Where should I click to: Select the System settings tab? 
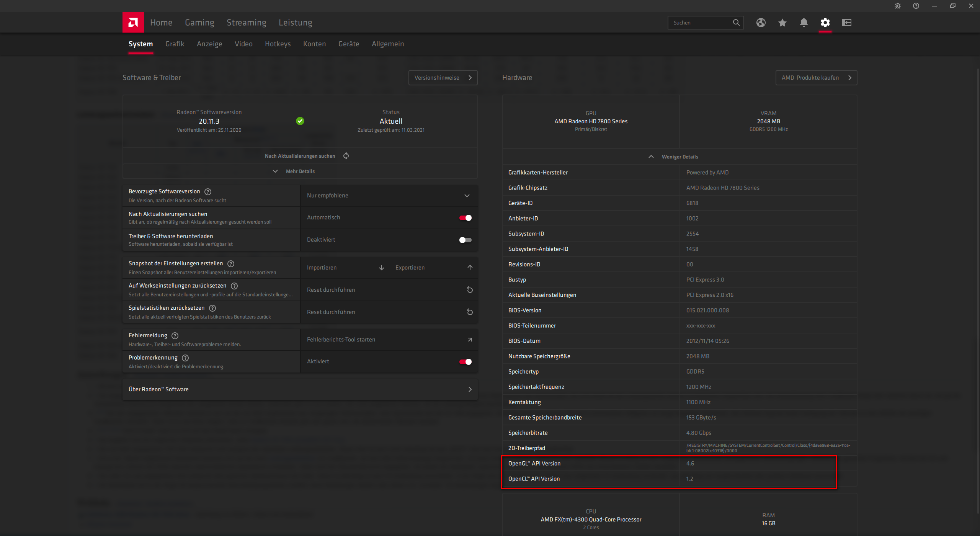point(141,44)
